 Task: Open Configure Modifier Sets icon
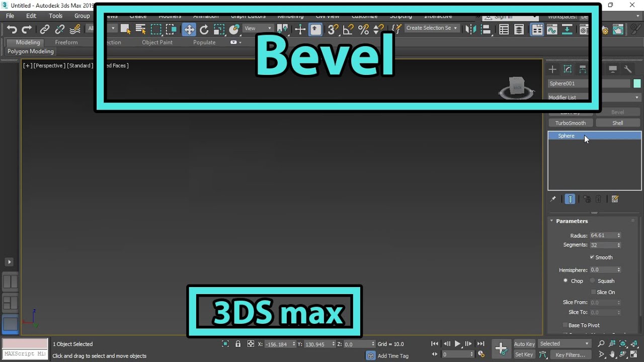pyautogui.click(x=615, y=199)
